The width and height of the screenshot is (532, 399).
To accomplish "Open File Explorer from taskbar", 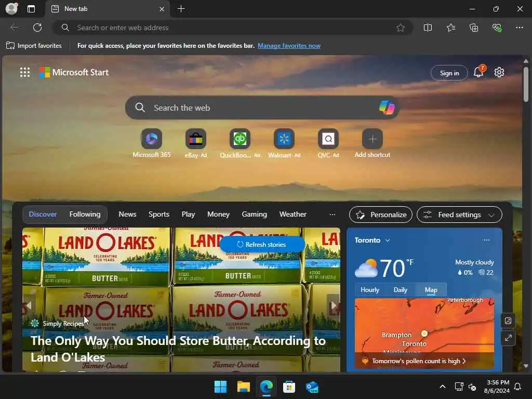I will pos(243,387).
